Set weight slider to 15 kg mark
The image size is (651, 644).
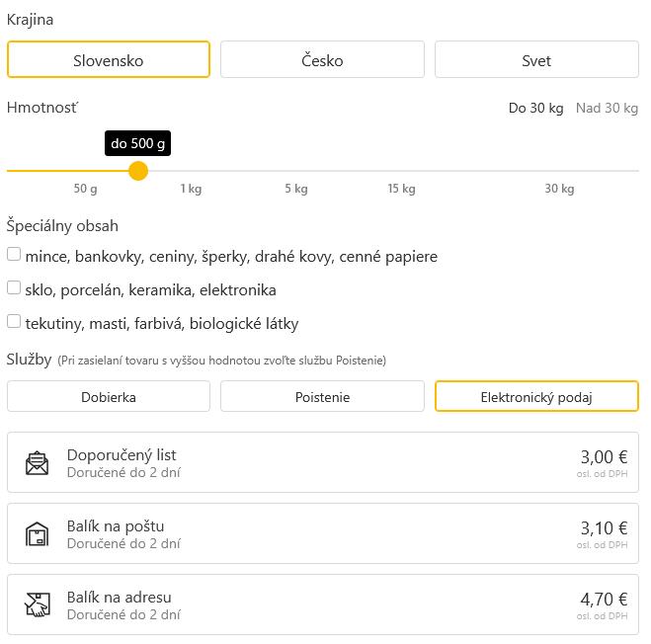pos(401,171)
